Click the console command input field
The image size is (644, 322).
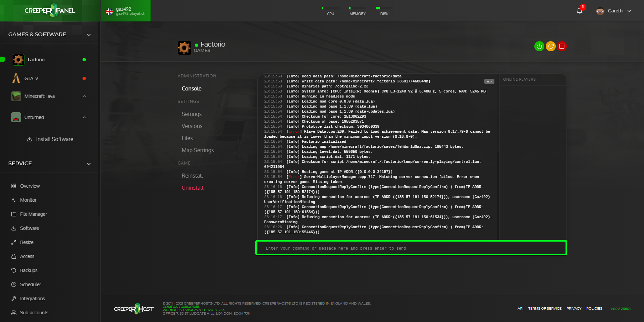[411, 248]
